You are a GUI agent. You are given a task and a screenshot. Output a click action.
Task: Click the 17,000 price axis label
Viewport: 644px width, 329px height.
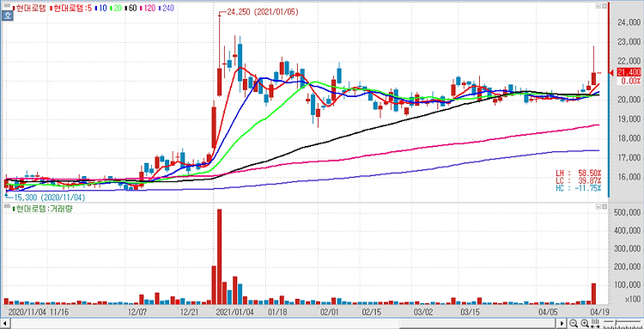click(x=629, y=158)
